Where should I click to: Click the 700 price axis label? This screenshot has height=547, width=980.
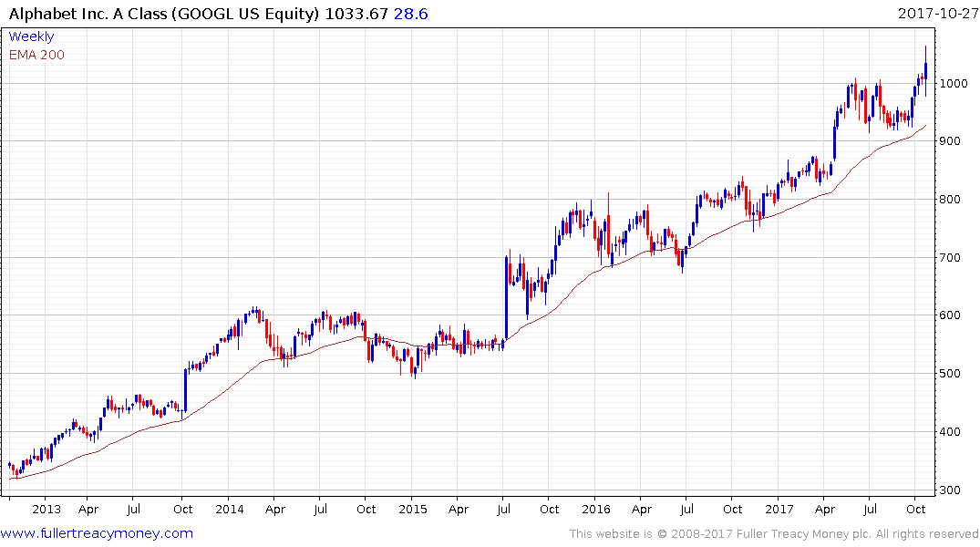950,258
